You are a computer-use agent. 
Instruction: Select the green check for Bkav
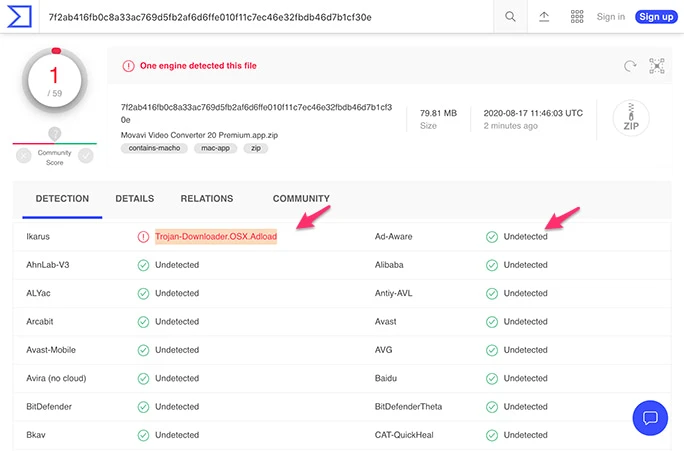coord(143,435)
